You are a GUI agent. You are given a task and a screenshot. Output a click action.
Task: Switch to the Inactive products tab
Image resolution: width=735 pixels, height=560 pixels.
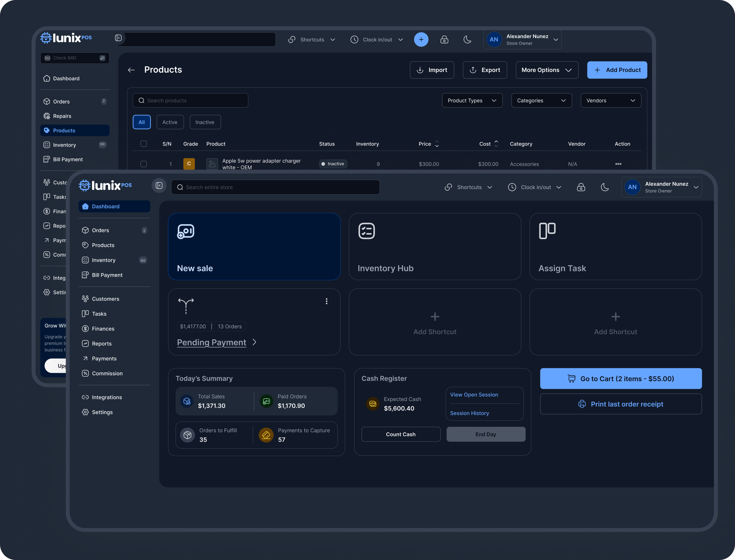[205, 122]
